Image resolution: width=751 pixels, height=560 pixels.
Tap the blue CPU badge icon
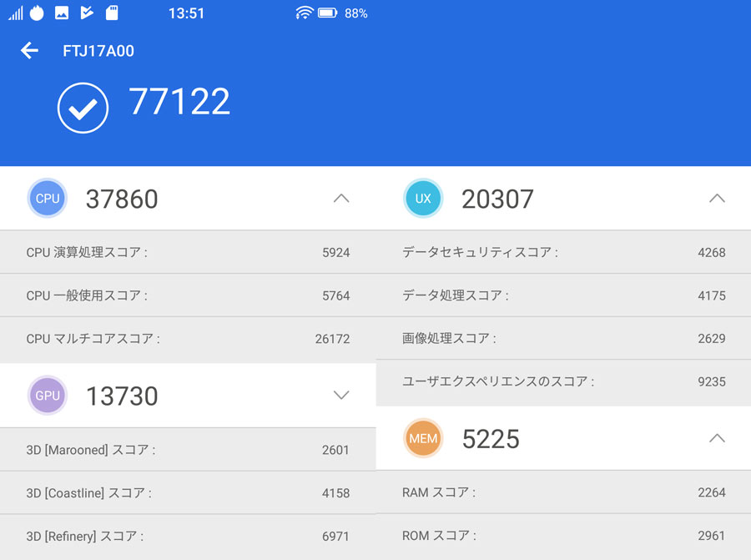[x=47, y=199]
